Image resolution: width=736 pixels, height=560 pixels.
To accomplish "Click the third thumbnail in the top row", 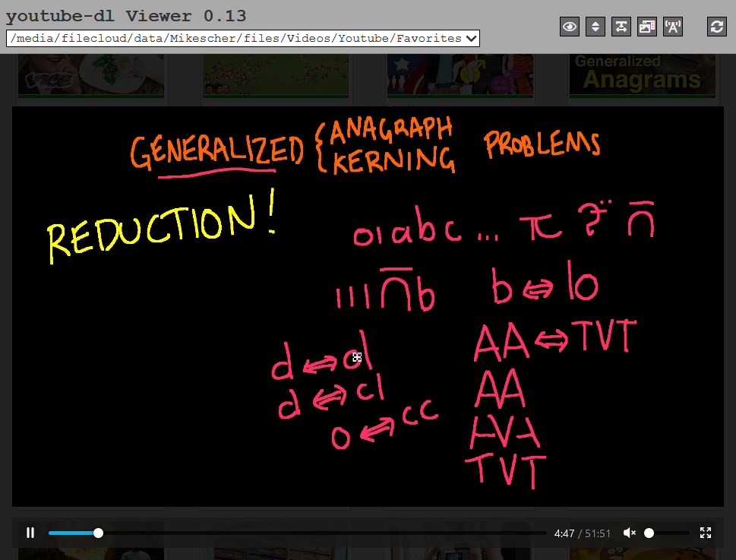I will (x=460, y=75).
